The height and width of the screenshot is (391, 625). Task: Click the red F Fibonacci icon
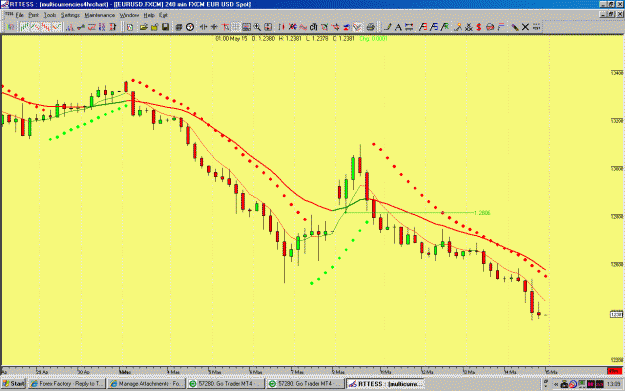coord(423,27)
